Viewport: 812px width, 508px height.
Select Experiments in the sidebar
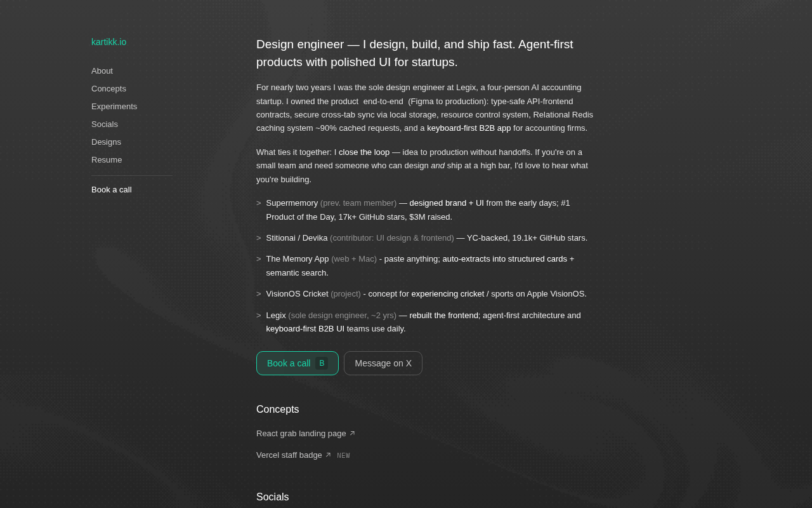[x=114, y=107]
